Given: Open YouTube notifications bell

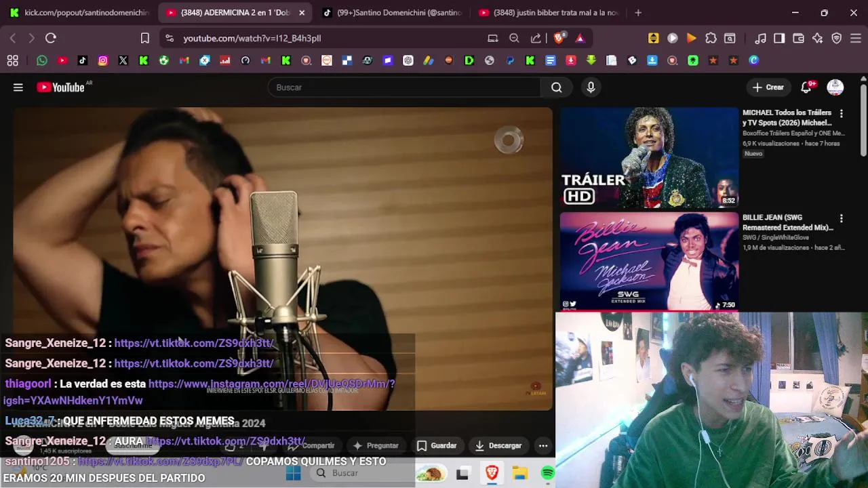Looking at the screenshot, I should coord(806,87).
